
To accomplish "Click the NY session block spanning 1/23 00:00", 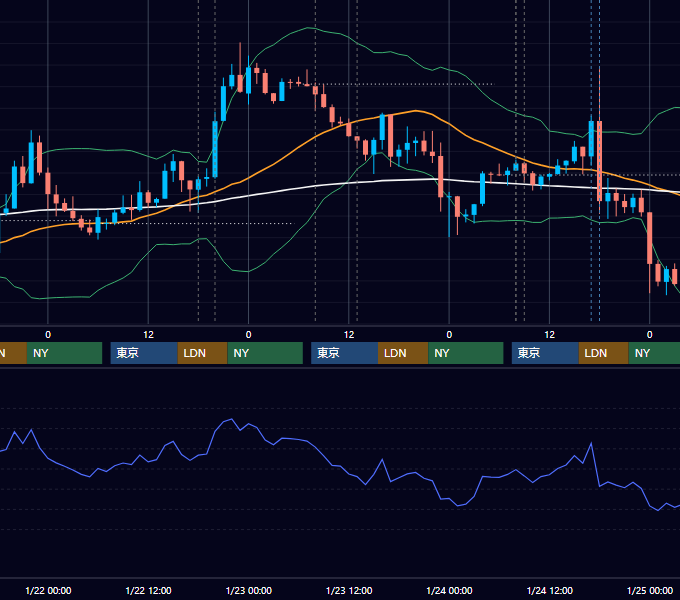I will 265,353.
